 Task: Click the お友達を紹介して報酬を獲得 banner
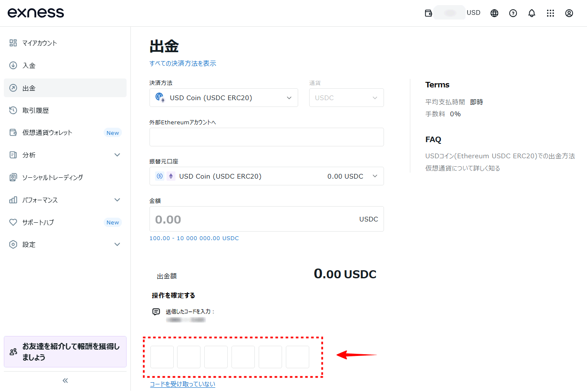click(x=65, y=352)
